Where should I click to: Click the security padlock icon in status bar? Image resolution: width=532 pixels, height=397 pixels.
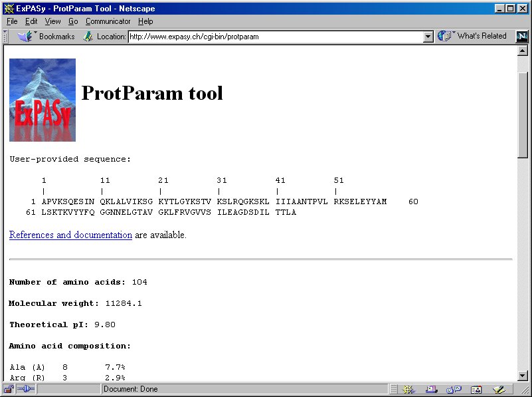(x=9, y=389)
